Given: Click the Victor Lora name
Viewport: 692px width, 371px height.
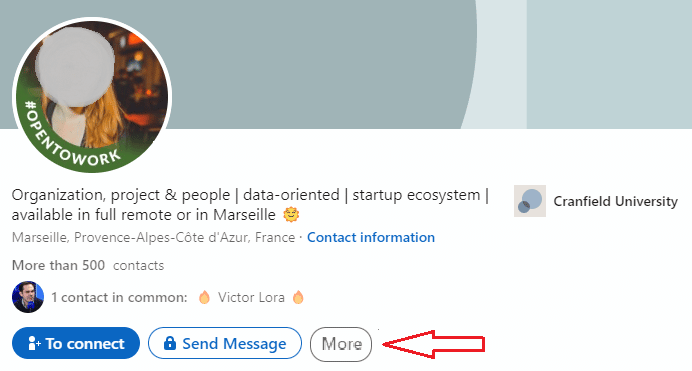Looking at the screenshot, I should click(251, 297).
